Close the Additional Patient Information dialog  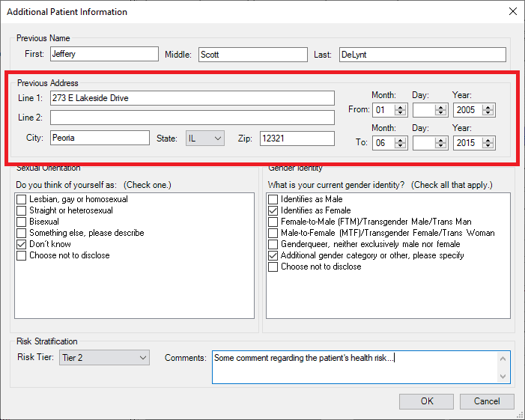512,12
